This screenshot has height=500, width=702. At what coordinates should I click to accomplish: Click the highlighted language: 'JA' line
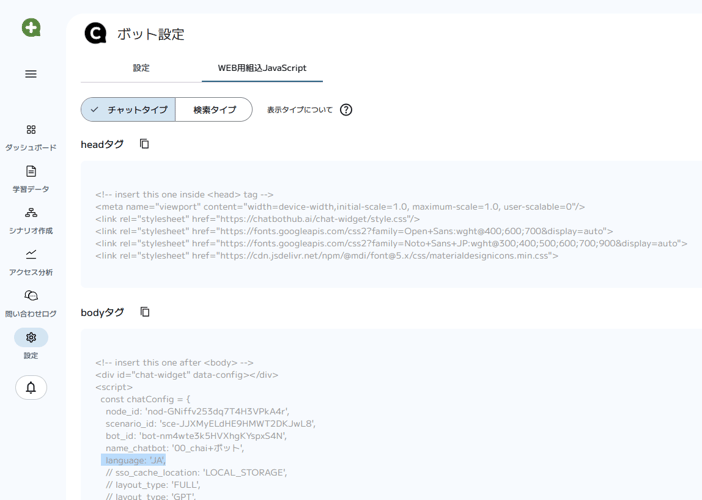coord(134,460)
